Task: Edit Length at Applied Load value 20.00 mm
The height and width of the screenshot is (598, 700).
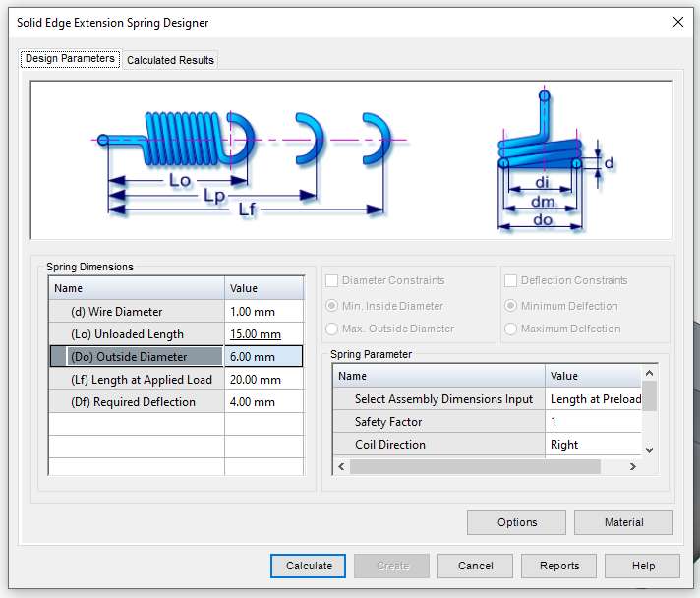Action: (264, 380)
